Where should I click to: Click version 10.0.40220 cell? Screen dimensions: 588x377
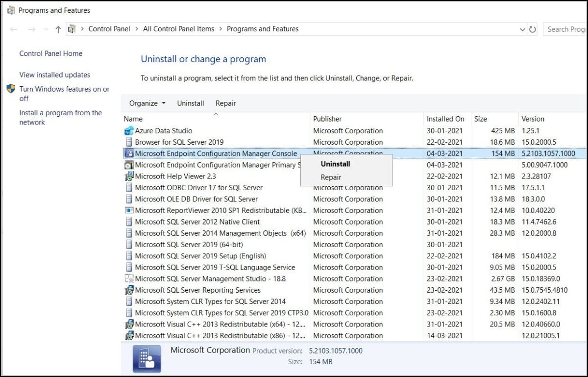(539, 210)
